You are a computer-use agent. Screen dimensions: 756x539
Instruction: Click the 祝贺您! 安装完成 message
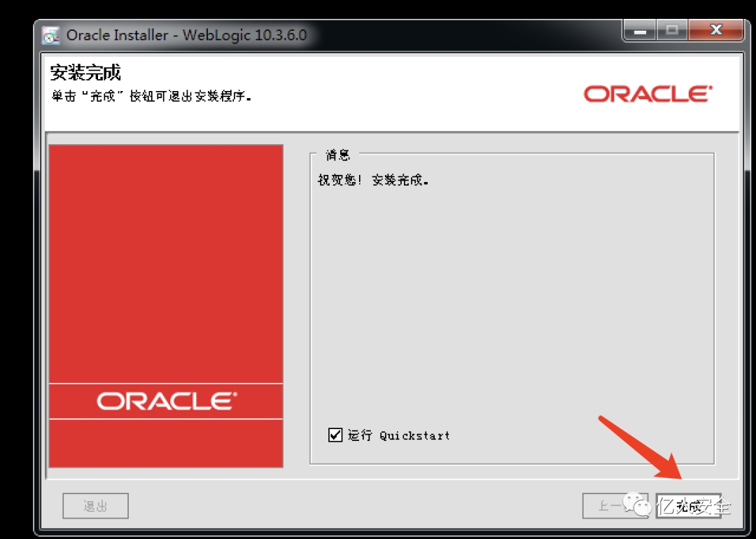tap(373, 181)
